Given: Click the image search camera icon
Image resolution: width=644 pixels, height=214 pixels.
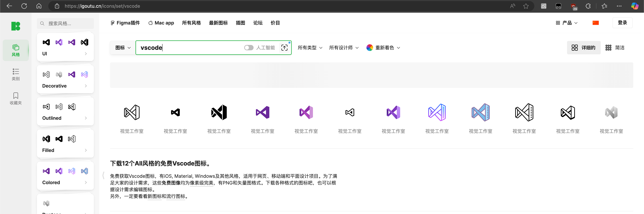Looking at the screenshot, I should click(x=284, y=47).
